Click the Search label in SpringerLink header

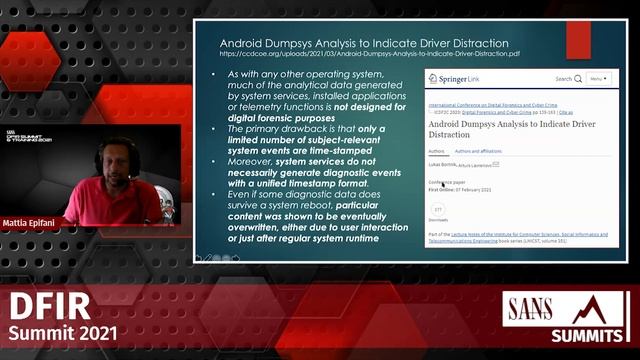tap(564, 79)
